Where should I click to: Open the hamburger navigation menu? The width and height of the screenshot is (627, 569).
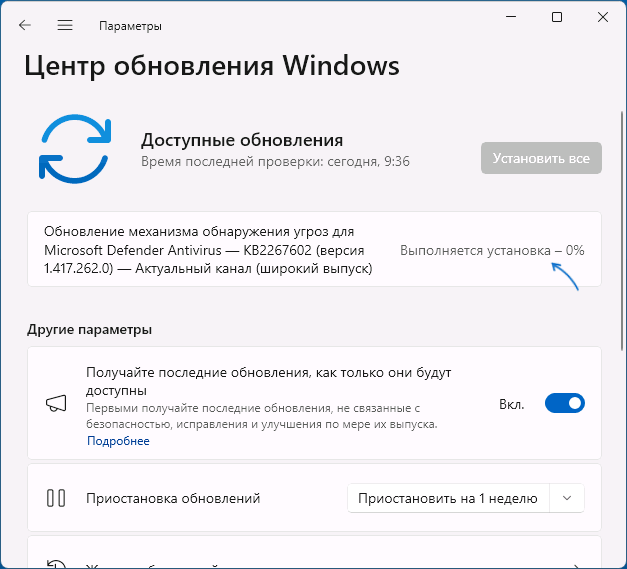coord(65,25)
